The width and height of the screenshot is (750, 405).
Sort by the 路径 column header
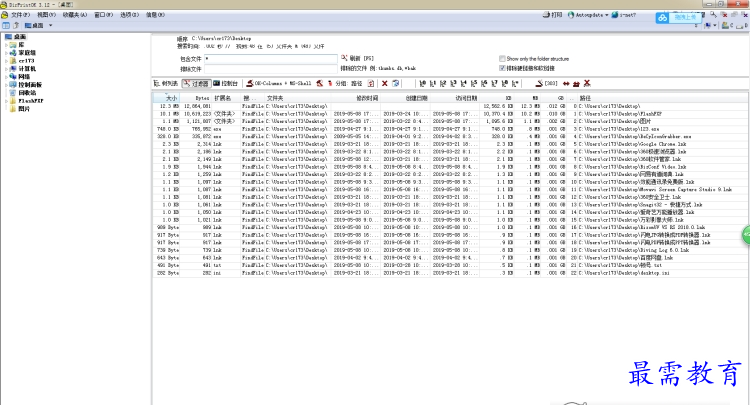click(x=660, y=98)
